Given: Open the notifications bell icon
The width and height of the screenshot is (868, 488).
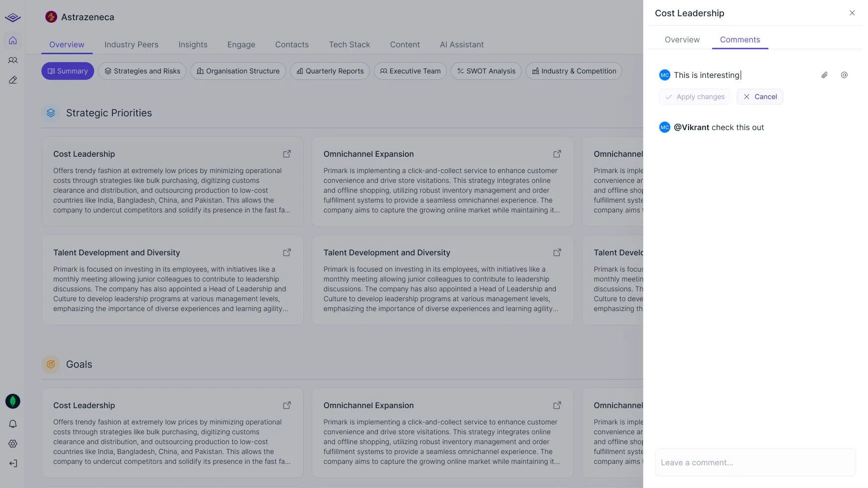Looking at the screenshot, I should pyautogui.click(x=13, y=424).
